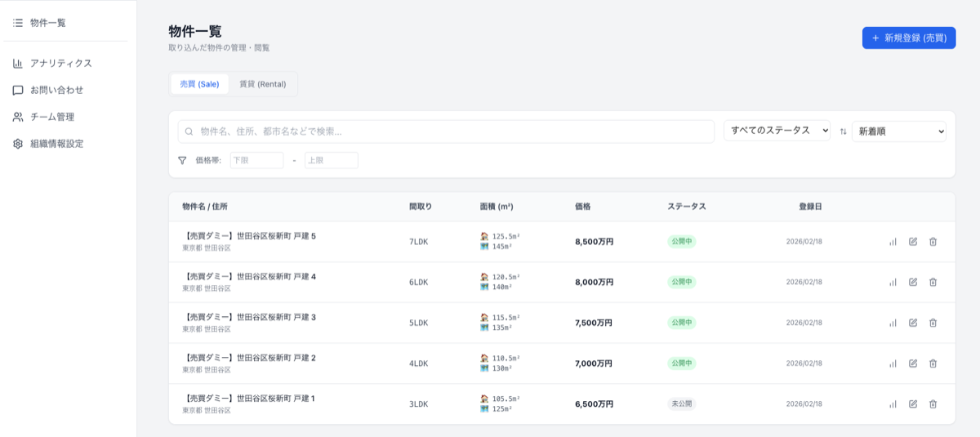The image size is (980, 437).
Task: Click the 下限 minimum price field
Action: pyautogui.click(x=256, y=160)
